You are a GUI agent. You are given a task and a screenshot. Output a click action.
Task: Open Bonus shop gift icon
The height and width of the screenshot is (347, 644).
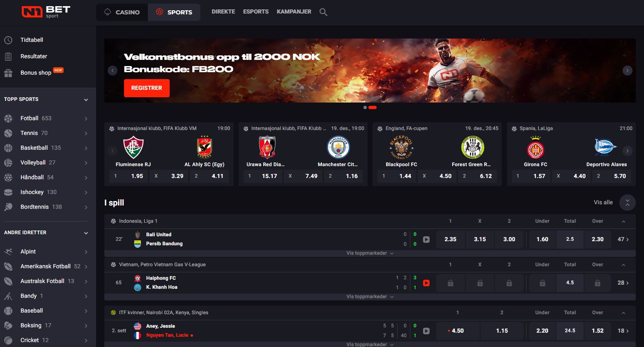(8, 73)
